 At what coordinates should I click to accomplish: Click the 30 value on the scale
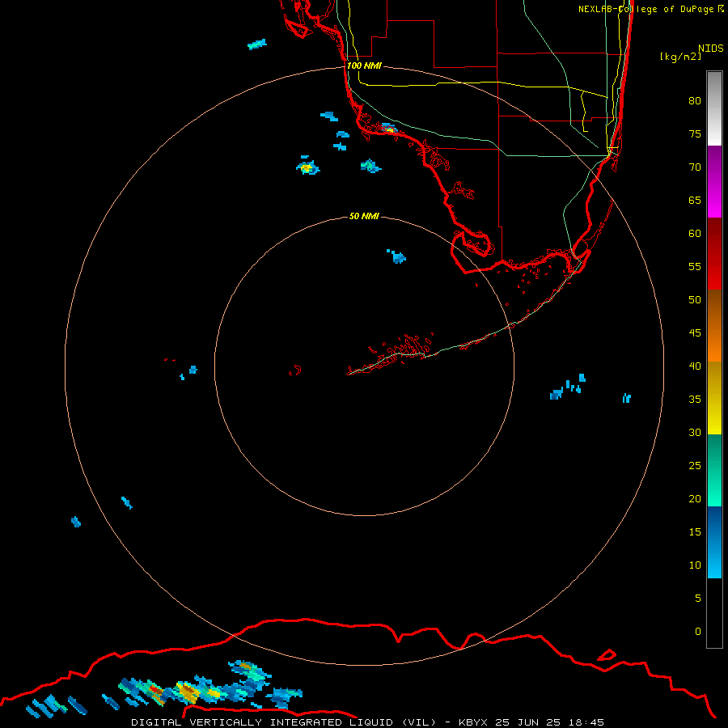(695, 432)
